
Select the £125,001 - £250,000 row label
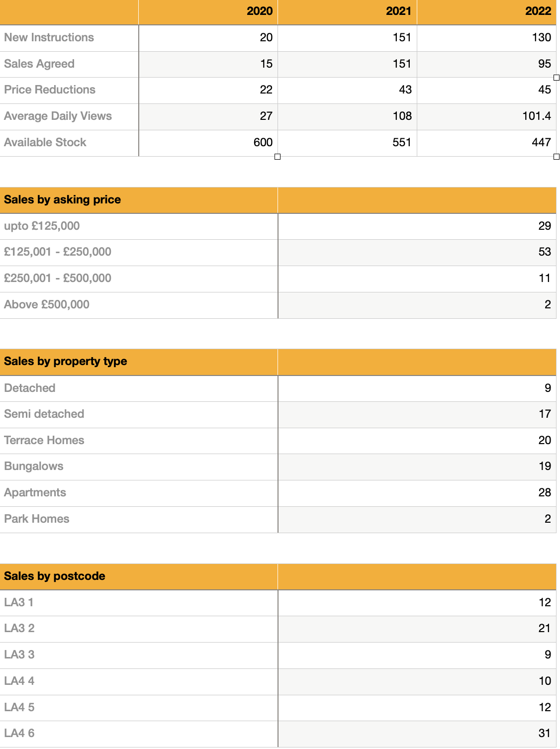pyautogui.click(x=58, y=252)
